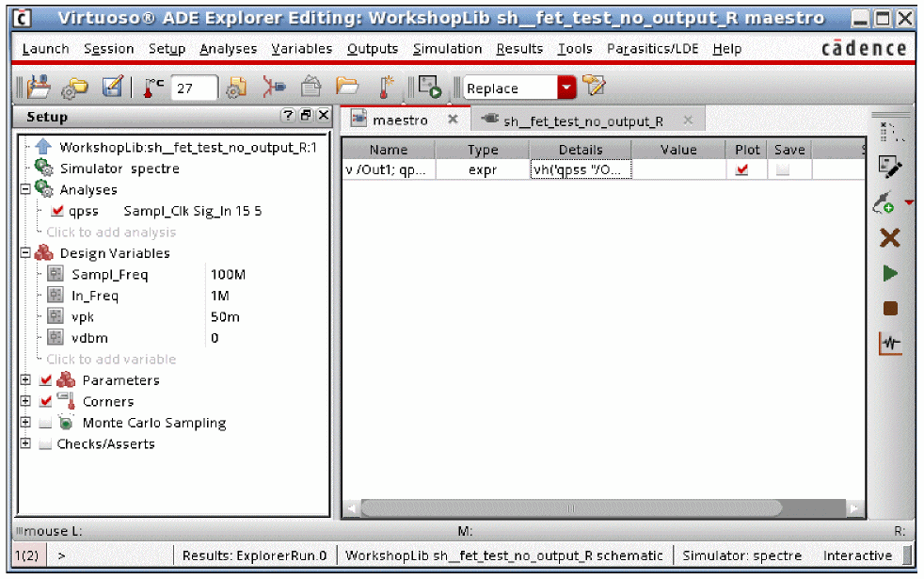This screenshot has width=924, height=579.
Task: Expand the Parameters tree node
Action: [25, 379]
